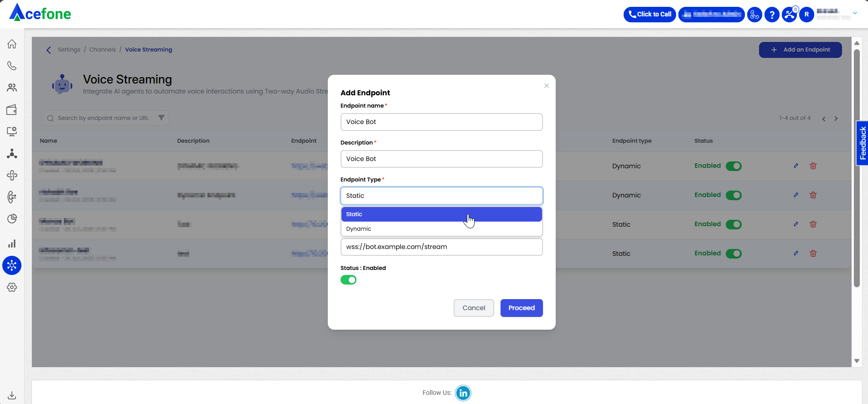This screenshot has height=404, width=868.
Task: Edit the first Dynamic endpoint row
Action: (796, 166)
